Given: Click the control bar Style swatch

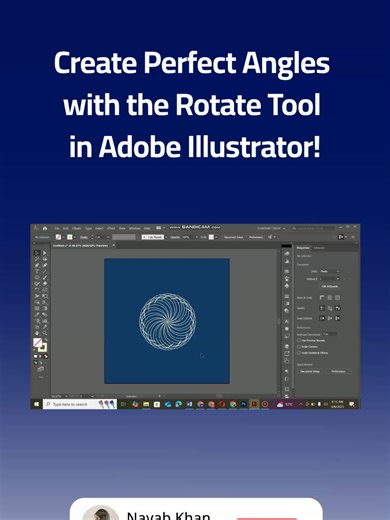Looking at the screenshot, I should (212, 237).
